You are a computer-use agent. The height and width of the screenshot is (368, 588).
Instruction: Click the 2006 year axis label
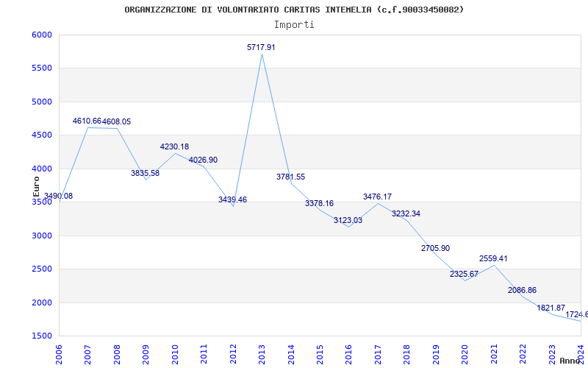59,354
